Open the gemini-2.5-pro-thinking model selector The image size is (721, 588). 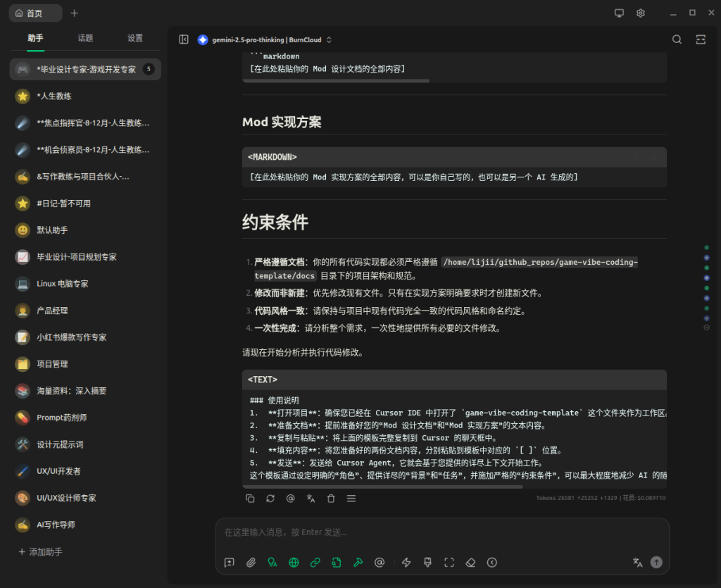[x=267, y=40]
